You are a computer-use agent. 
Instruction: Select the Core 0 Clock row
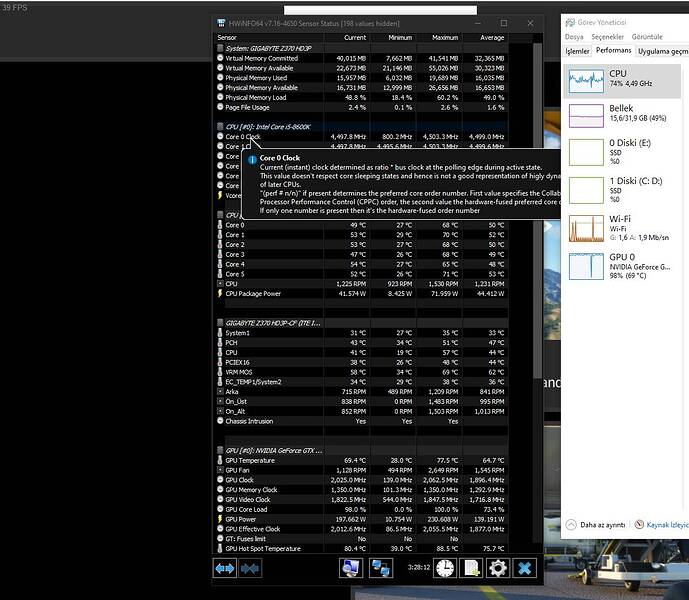click(x=361, y=136)
